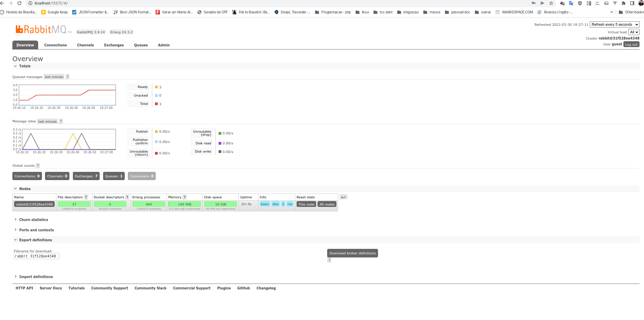This screenshot has height=320, width=644.
Task: Open the HTTP API footer link
Action: (24, 288)
